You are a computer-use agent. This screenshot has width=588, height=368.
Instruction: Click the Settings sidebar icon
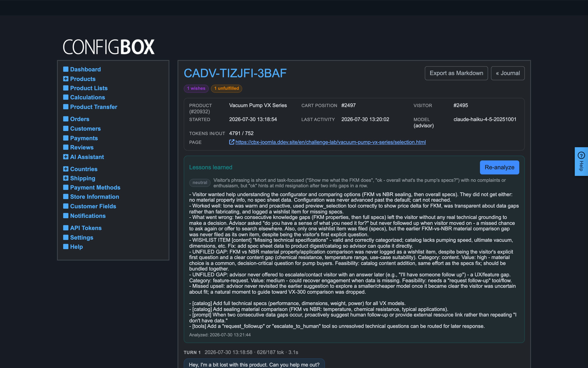[x=66, y=237]
